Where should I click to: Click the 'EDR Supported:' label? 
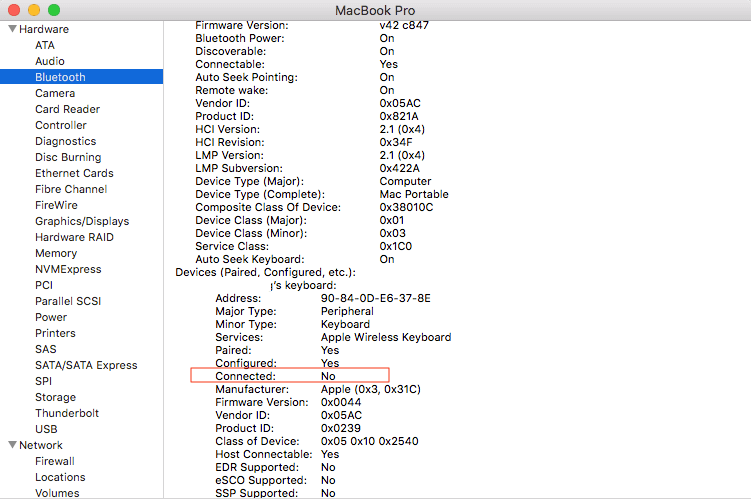pyautogui.click(x=257, y=467)
